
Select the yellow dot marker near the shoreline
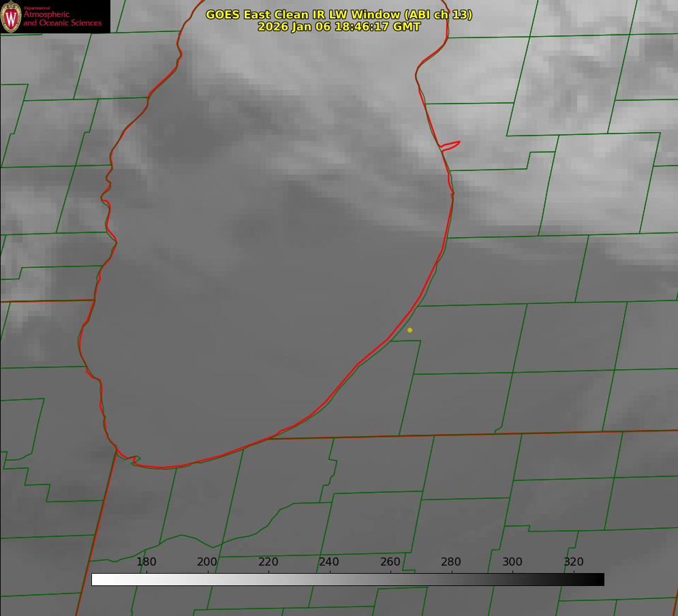[410, 330]
